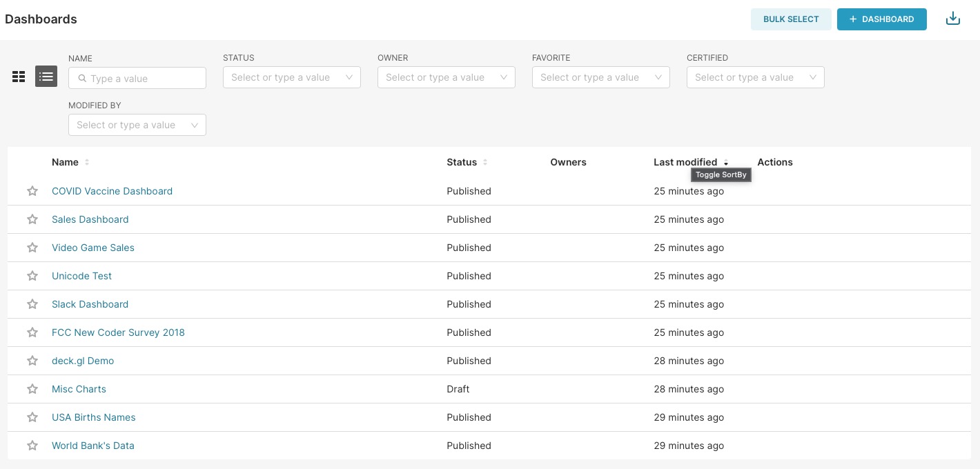Click the export dashboards download icon

[x=953, y=18]
